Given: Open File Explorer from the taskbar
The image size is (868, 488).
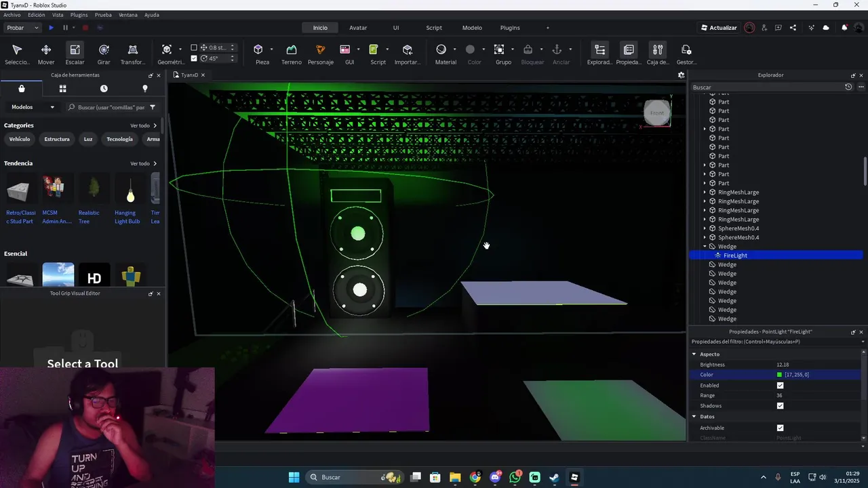Looking at the screenshot, I should click(455, 477).
